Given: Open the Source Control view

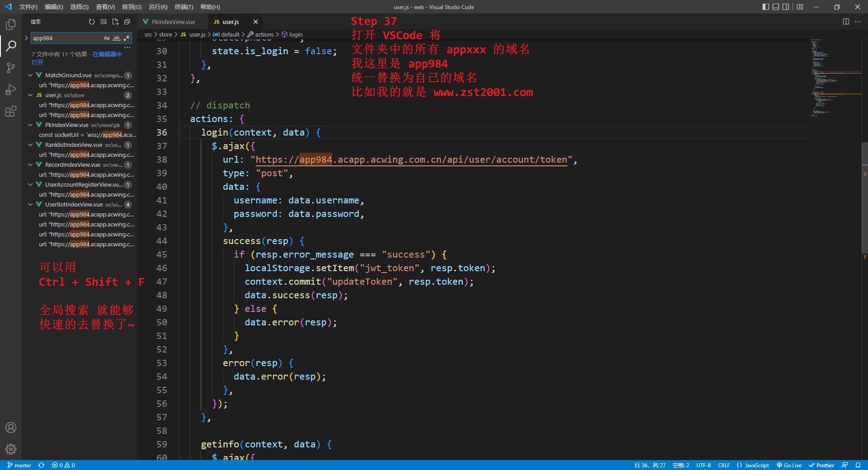Looking at the screenshot, I should pos(11,68).
